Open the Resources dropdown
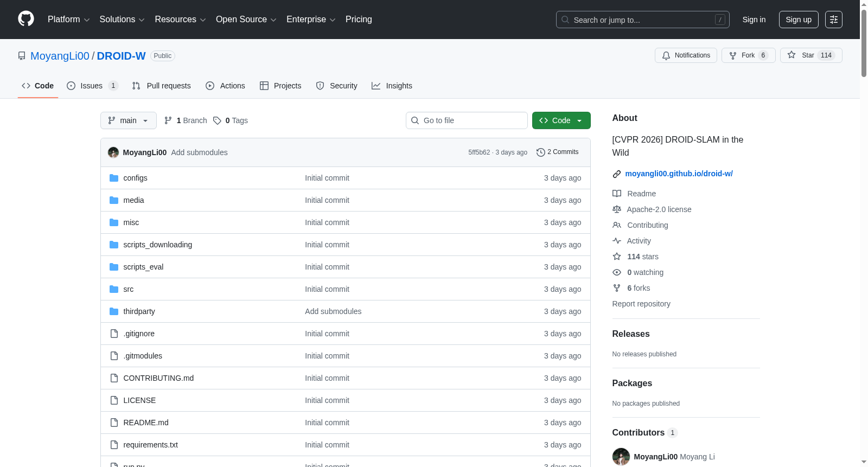Viewport: 868px width, 467px height. click(180, 20)
